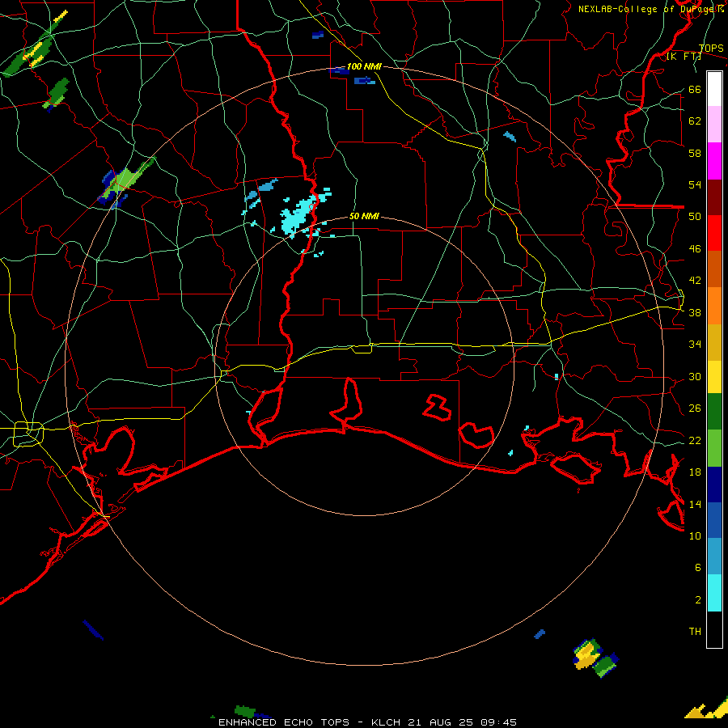Click the legend value 34
This screenshot has height=728, width=728.
coord(695,345)
